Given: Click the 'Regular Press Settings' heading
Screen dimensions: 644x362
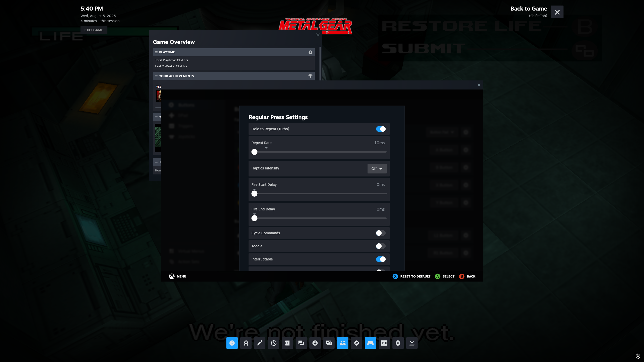Looking at the screenshot, I should point(278,117).
